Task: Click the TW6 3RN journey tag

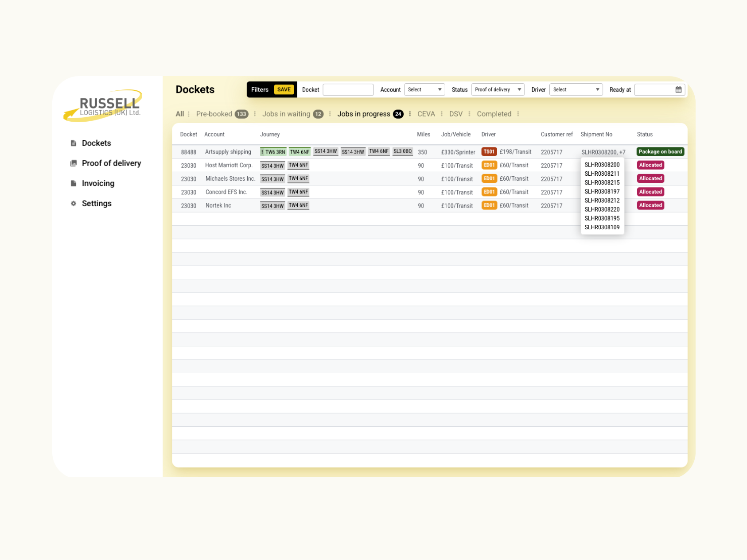Action: coord(273,152)
